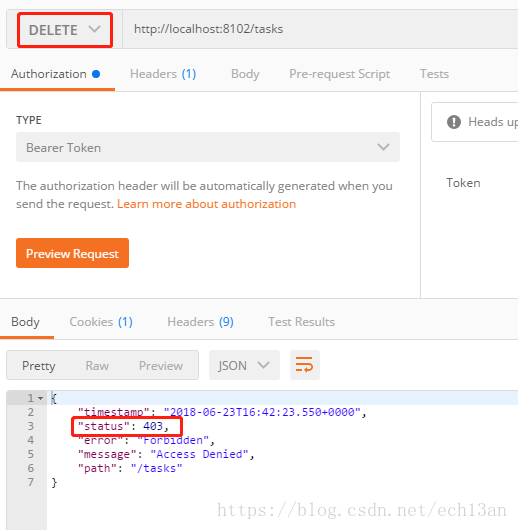Click the TYPE label

coord(29,120)
